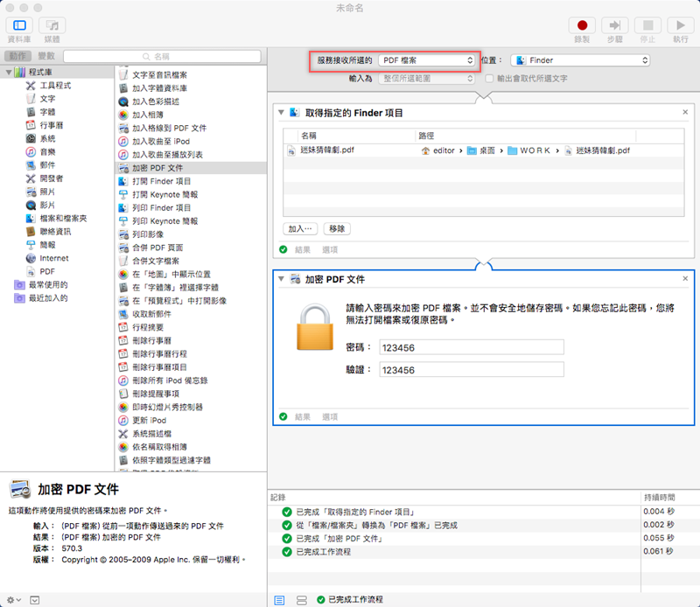
Task: Switch to the 動作 tab
Action: (18, 56)
